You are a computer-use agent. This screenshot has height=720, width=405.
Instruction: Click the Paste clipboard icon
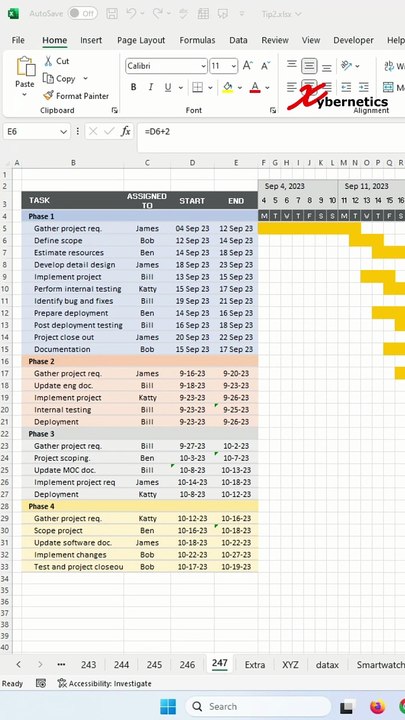[x=26, y=67]
